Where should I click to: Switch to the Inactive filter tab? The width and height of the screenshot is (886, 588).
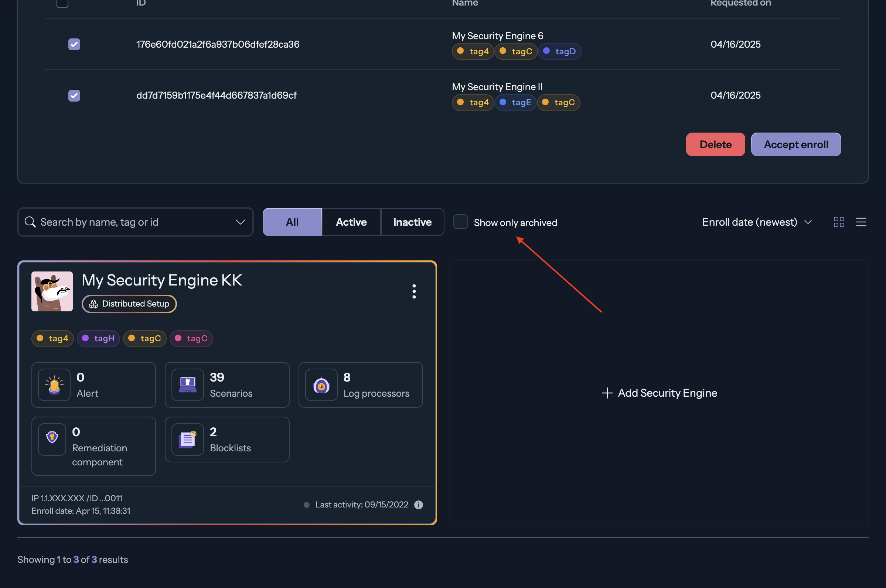pyautogui.click(x=412, y=222)
